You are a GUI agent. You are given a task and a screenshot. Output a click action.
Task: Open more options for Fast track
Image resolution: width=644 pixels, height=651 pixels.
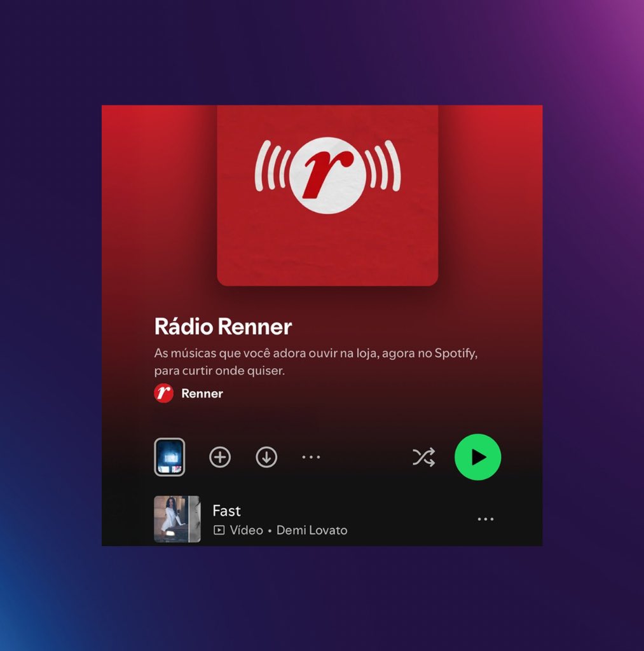pos(486,519)
